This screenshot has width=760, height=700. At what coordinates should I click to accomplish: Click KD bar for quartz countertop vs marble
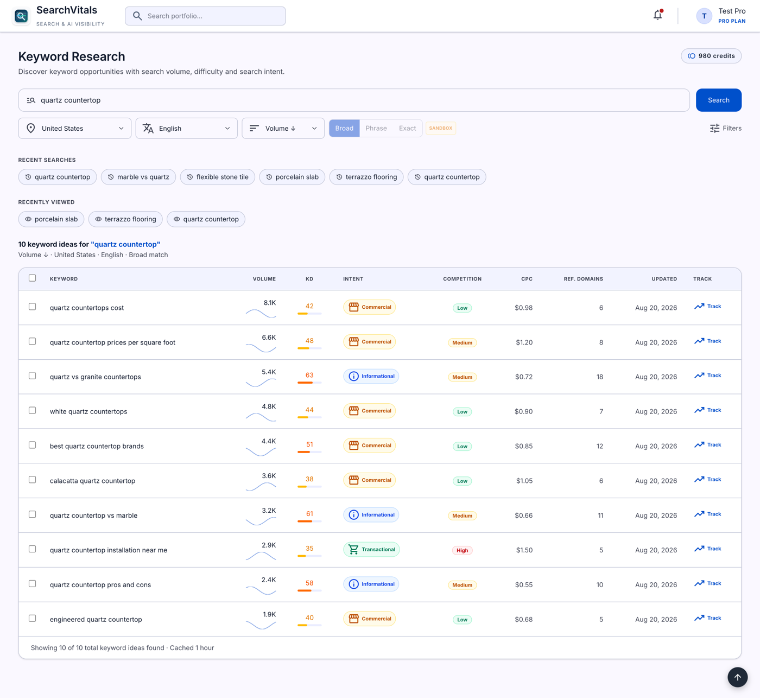pyautogui.click(x=309, y=521)
